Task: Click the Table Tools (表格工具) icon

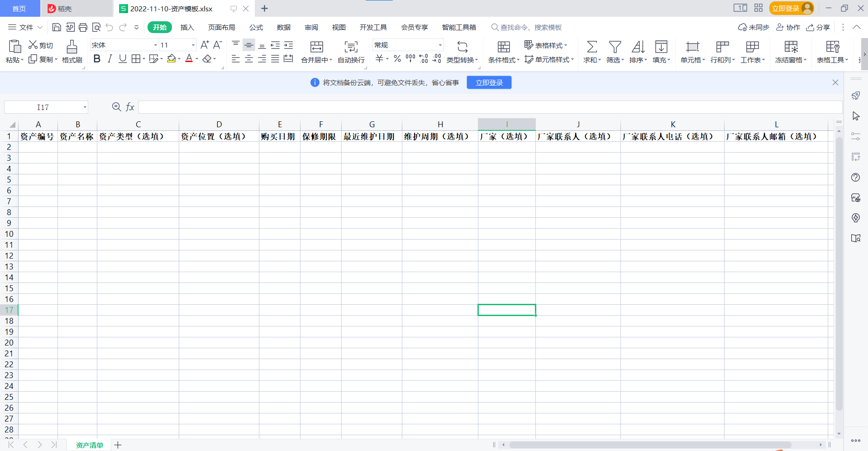Action: [833, 47]
